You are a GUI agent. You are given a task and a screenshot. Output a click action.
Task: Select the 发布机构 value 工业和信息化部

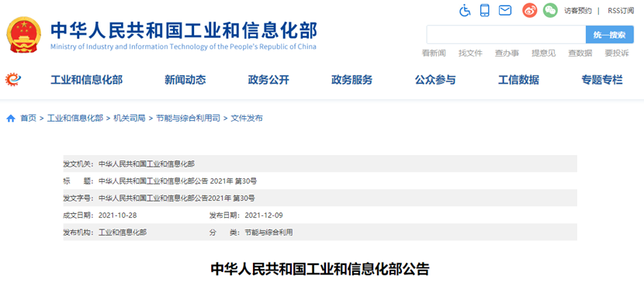click(x=123, y=232)
